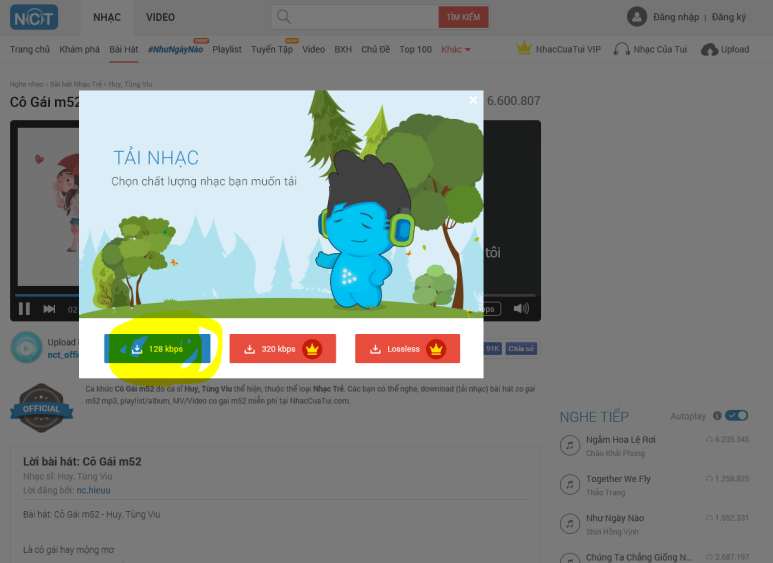Click the user avatar icon
This screenshot has width=773, height=563.
[x=636, y=17]
